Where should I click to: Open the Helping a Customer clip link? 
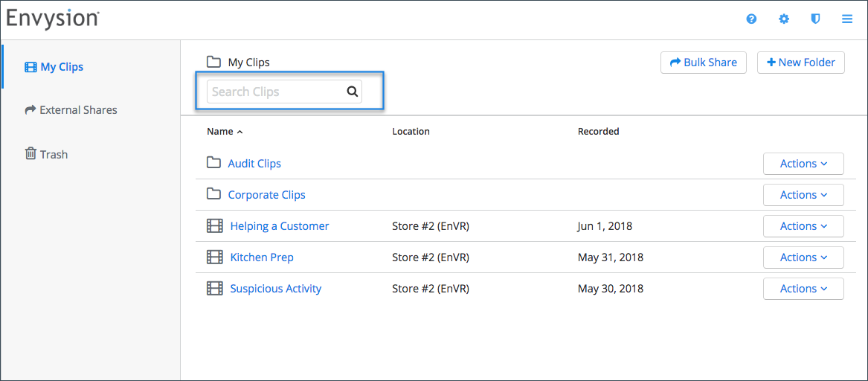pyautogui.click(x=280, y=226)
